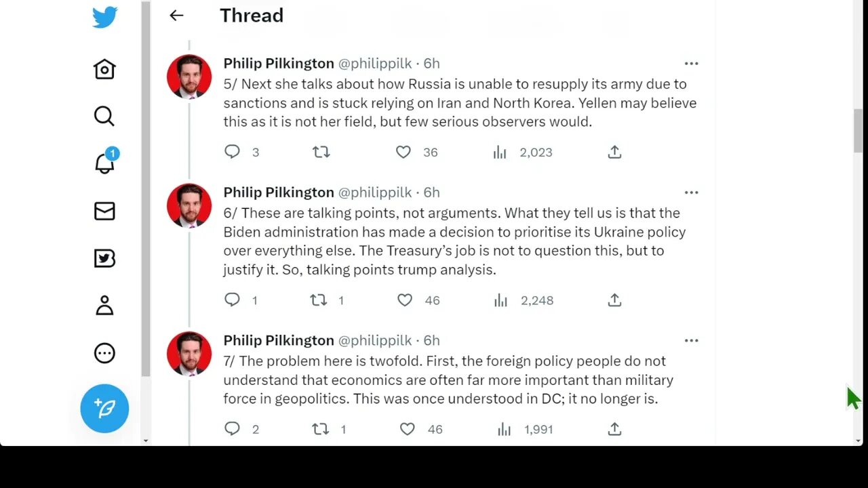This screenshot has width=868, height=488.
Task: Reply to tweet 5/ with 3 replies
Action: (x=232, y=152)
